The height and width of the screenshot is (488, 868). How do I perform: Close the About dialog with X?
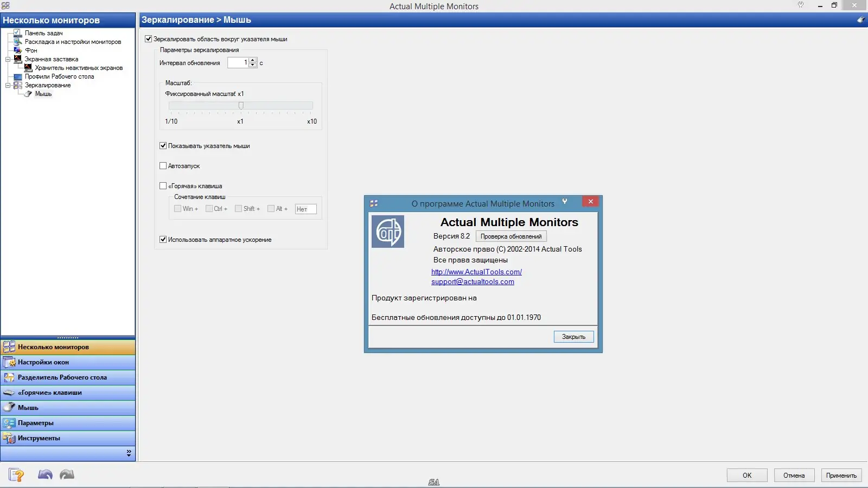click(x=590, y=202)
